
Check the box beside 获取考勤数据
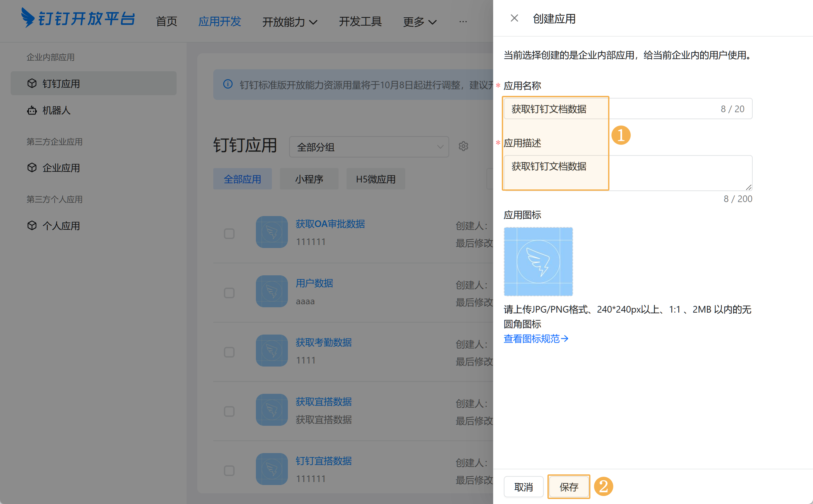[x=229, y=352]
